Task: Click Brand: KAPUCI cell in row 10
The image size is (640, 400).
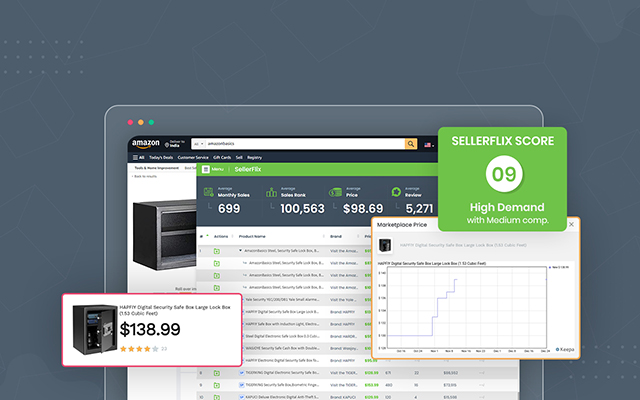Action: (x=343, y=397)
